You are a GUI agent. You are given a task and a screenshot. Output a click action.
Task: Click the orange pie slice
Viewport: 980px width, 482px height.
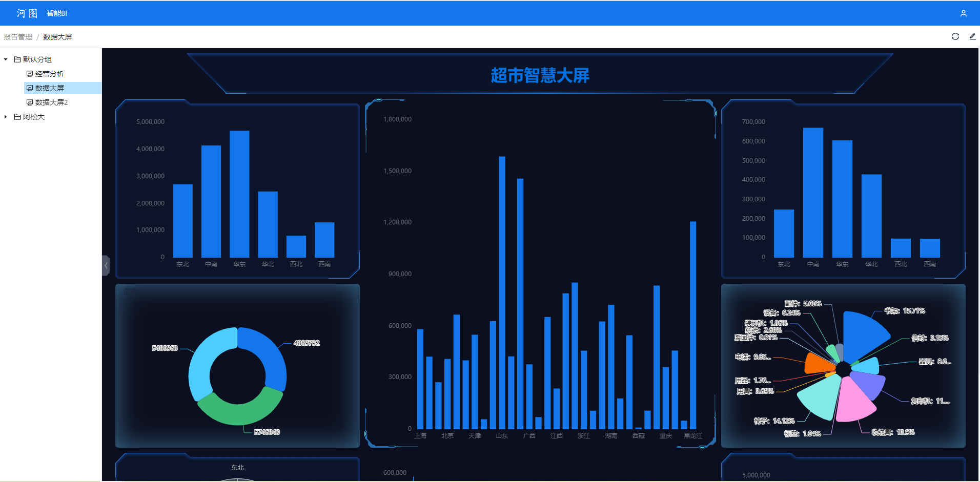point(818,363)
